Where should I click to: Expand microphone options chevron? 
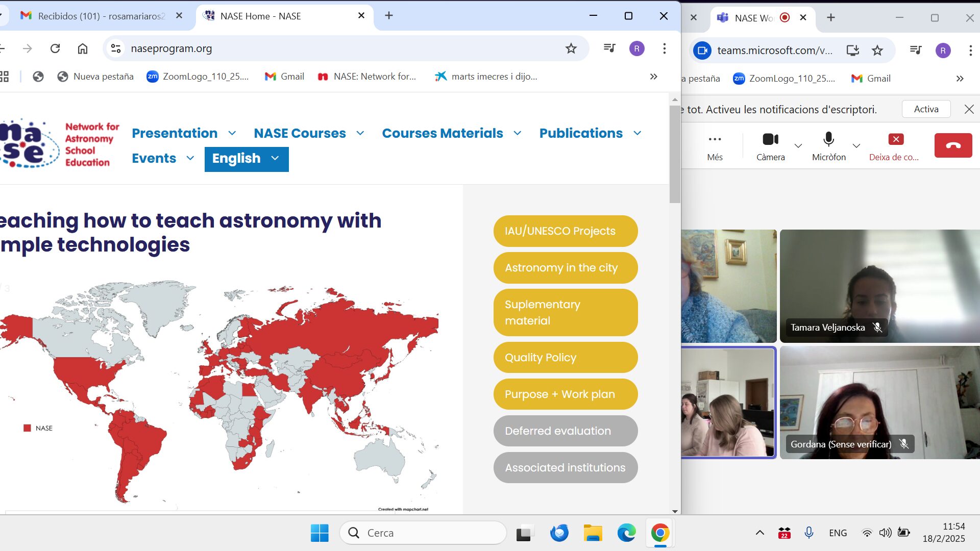pos(856,146)
